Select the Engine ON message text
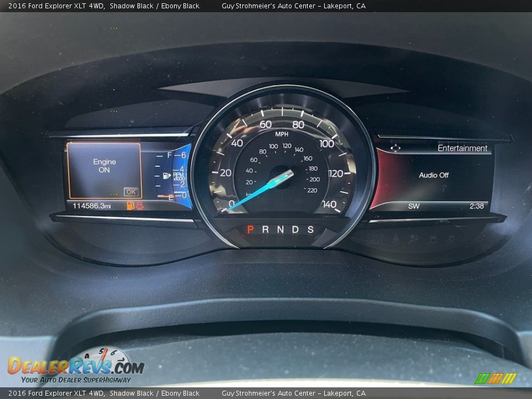 click(x=105, y=166)
